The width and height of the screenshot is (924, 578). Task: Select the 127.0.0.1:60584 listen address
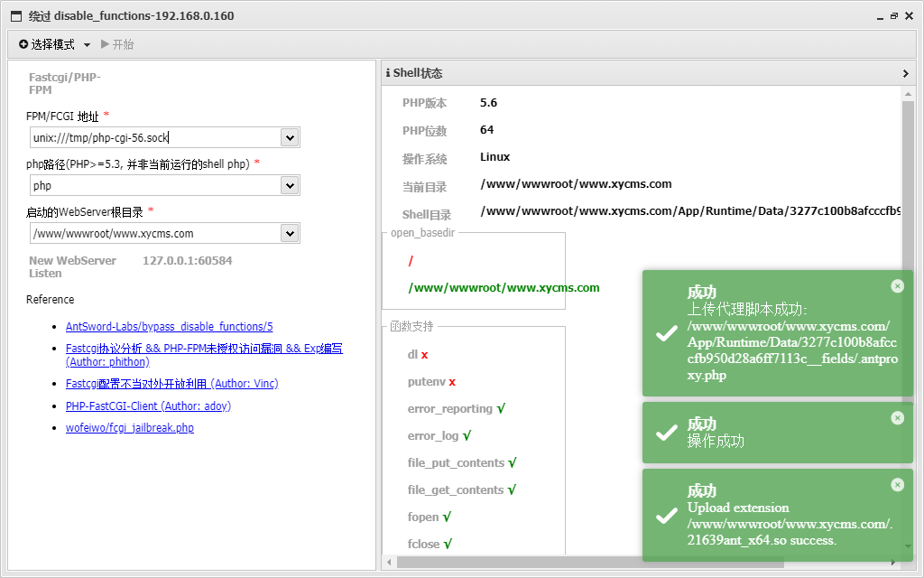click(x=188, y=261)
